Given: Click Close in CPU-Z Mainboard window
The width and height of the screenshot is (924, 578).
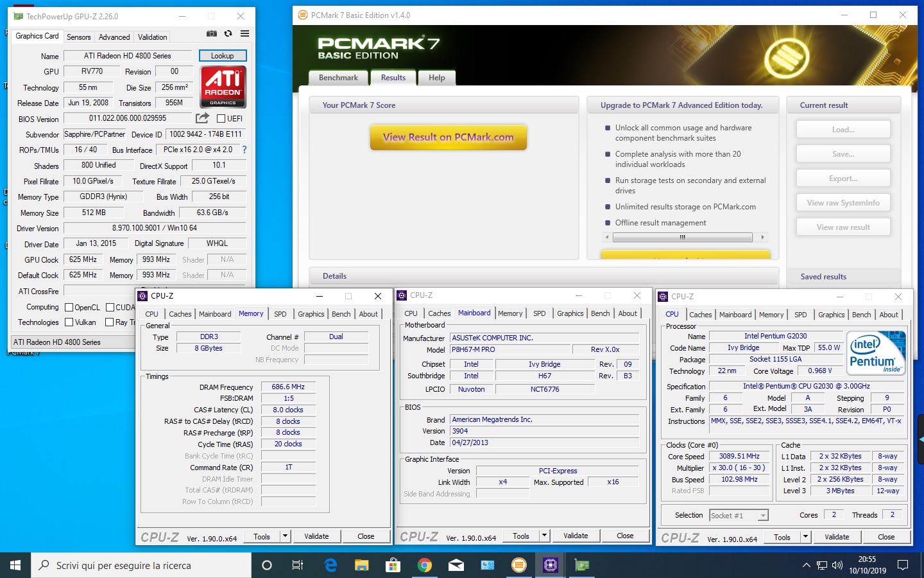Looking at the screenshot, I should click(625, 536).
